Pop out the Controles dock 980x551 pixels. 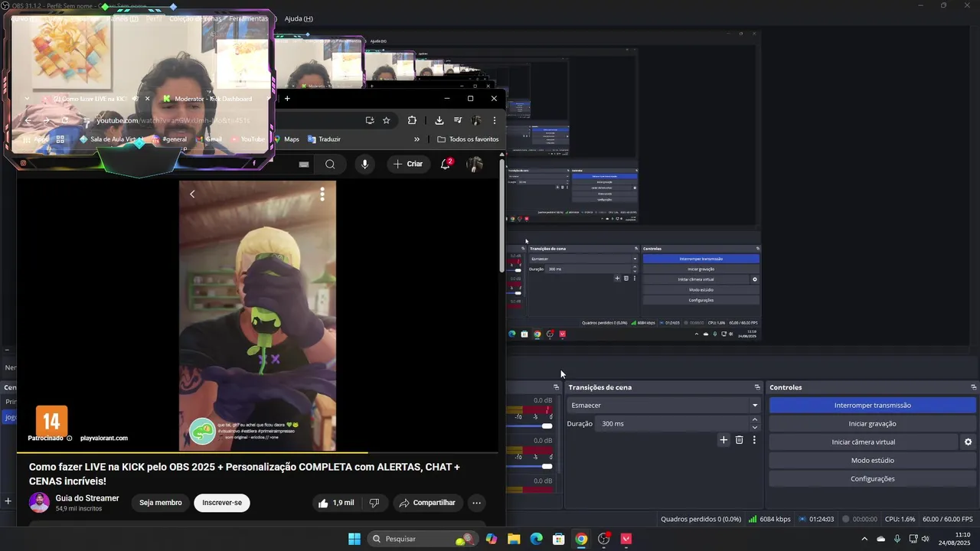pyautogui.click(x=973, y=387)
